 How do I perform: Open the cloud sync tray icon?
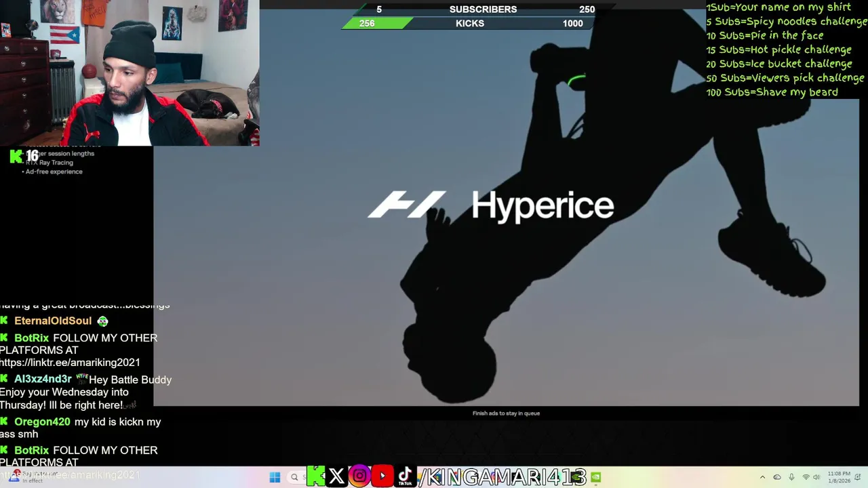point(777,477)
